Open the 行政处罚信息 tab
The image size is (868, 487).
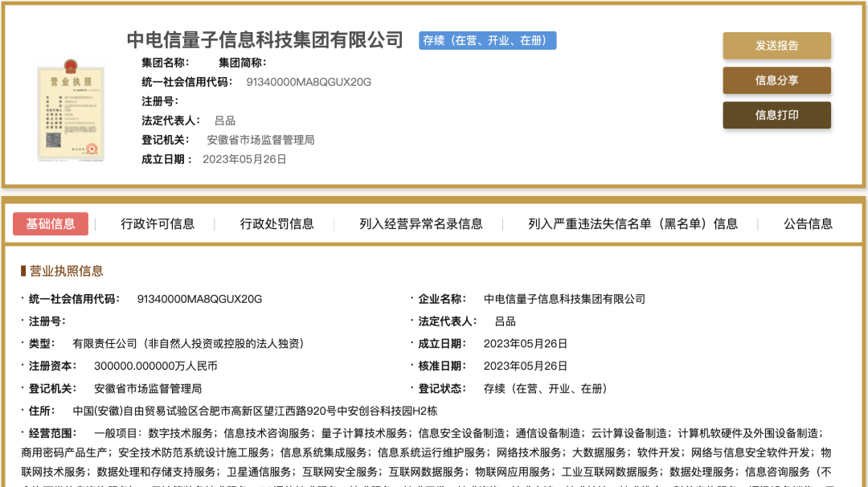pos(276,224)
